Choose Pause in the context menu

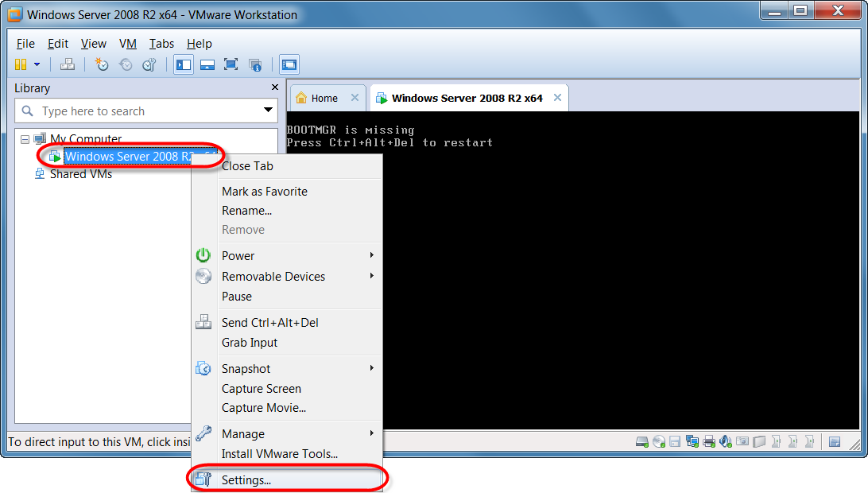287,297
